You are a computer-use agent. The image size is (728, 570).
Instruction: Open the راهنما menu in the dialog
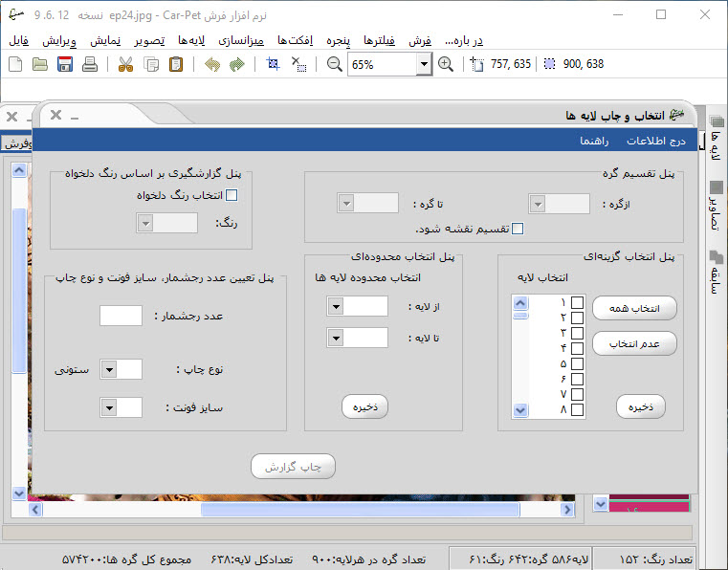tap(597, 141)
